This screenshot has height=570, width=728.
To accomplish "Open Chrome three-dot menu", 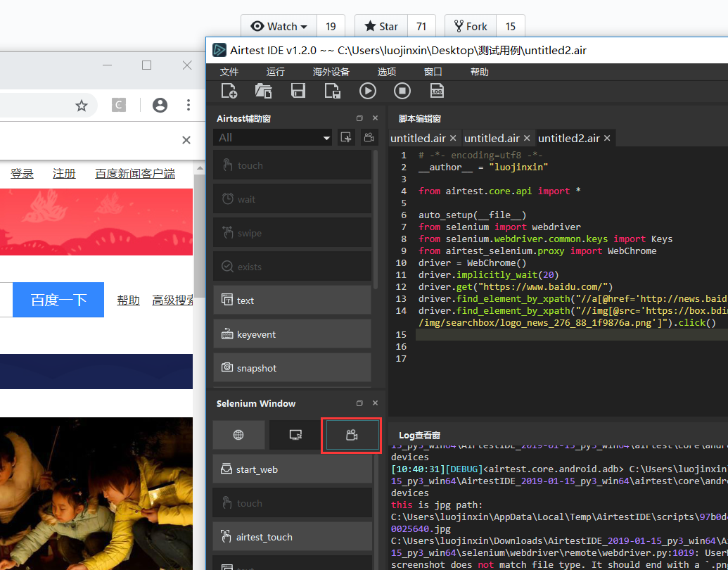I will (188, 105).
